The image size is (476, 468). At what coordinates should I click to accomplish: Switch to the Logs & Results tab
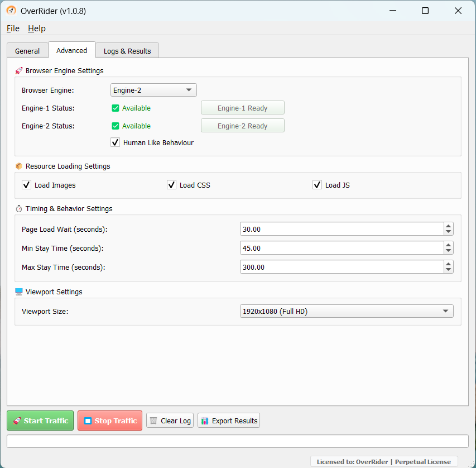coord(127,51)
